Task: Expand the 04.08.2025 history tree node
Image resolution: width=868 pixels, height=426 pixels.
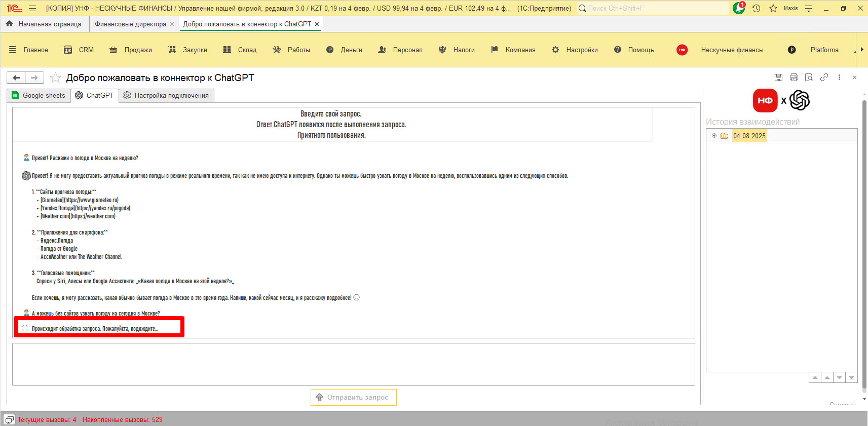Action: point(714,136)
